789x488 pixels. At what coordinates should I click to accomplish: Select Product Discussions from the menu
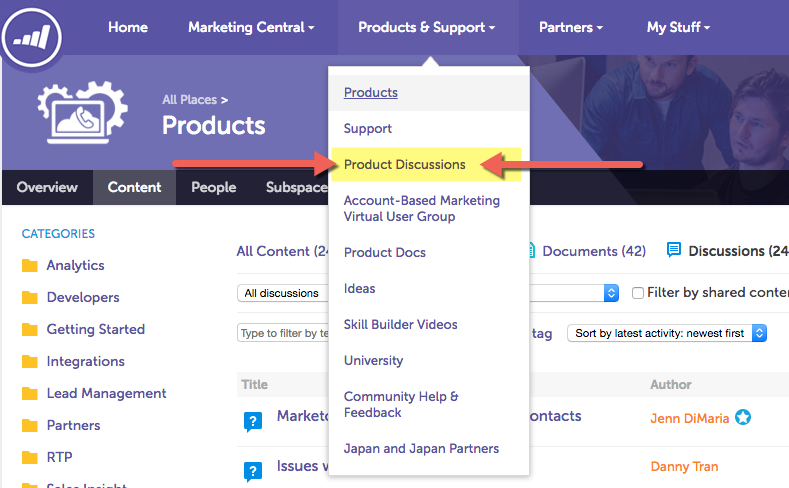pyautogui.click(x=405, y=165)
